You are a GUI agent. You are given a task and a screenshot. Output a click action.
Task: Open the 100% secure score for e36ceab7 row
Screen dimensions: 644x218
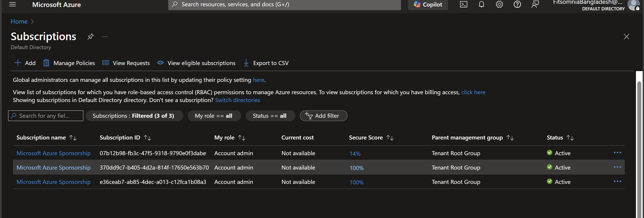pyautogui.click(x=356, y=182)
